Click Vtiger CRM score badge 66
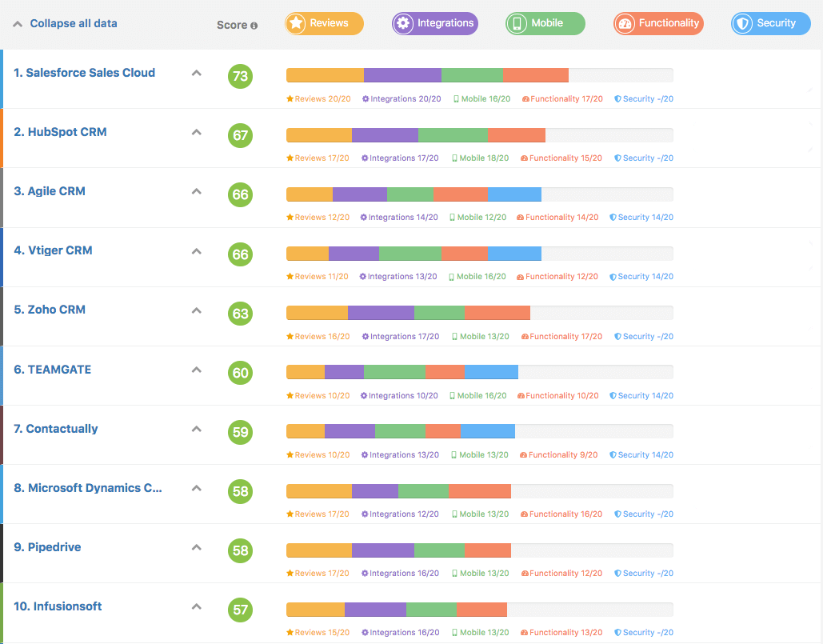Screen dimensions: 823x644 pyautogui.click(x=241, y=254)
